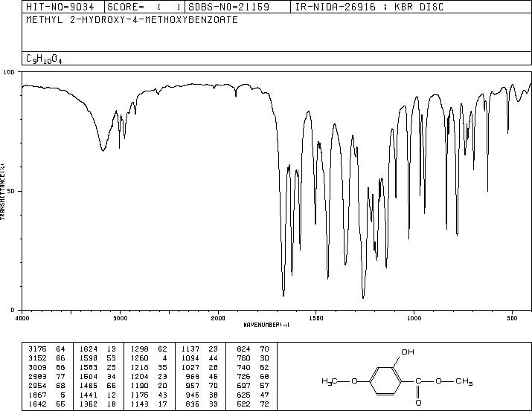This screenshot has width=532, height=411.
Task: Click transmittance value 4 beside 1260
Action: 164,358
